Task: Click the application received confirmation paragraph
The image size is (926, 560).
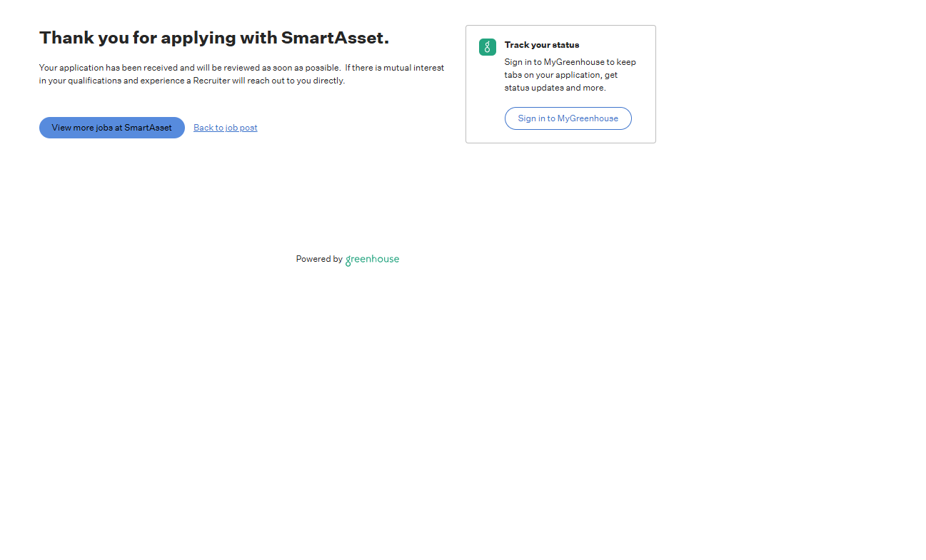Action: pyautogui.click(x=241, y=74)
